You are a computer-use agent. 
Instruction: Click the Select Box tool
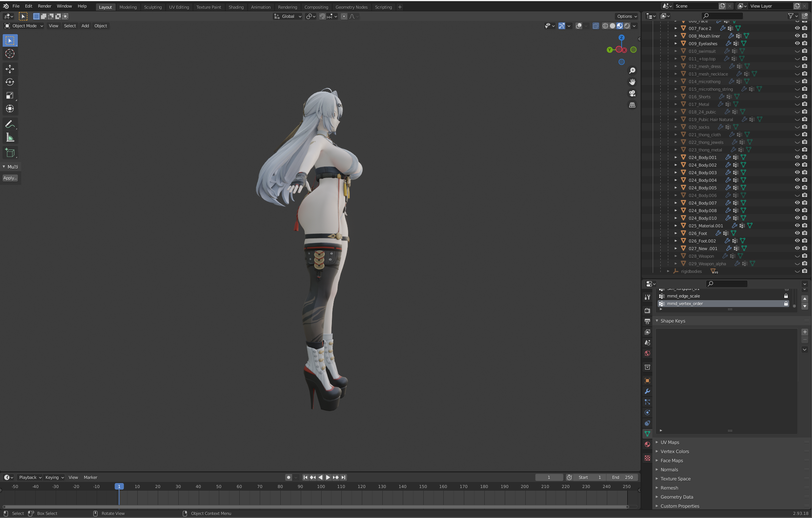click(x=10, y=41)
